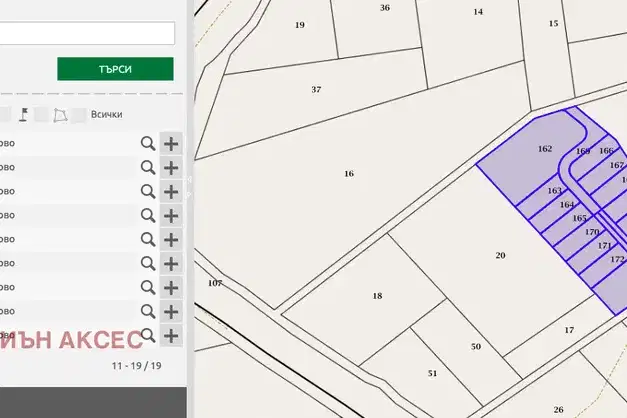Click parcel number 50 on the map
The height and width of the screenshot is (418, 627).
(476, 347)
